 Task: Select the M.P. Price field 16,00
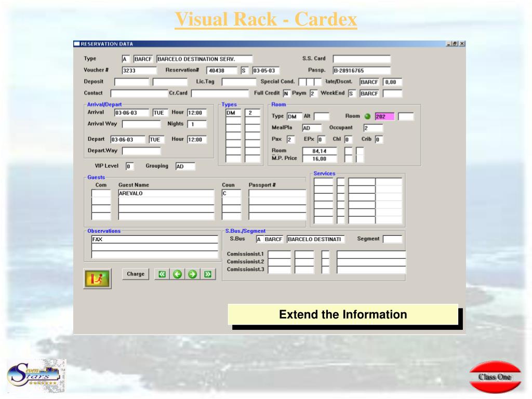point(320,159)
